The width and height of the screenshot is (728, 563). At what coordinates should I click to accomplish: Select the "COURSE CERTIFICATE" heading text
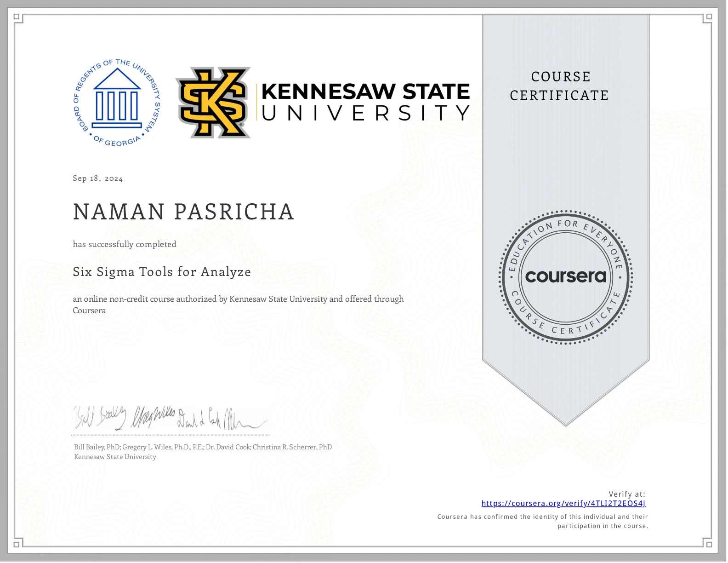(x=559, y=86)
